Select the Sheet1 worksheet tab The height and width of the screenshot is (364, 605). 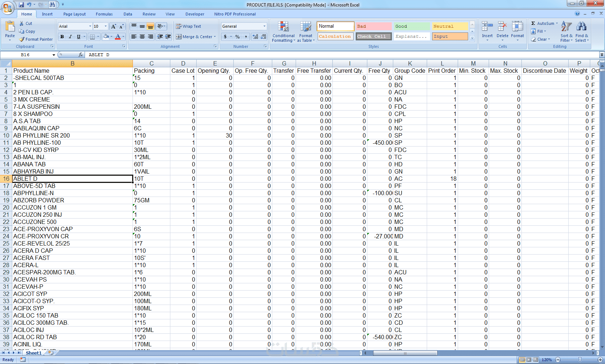point(33,353)
